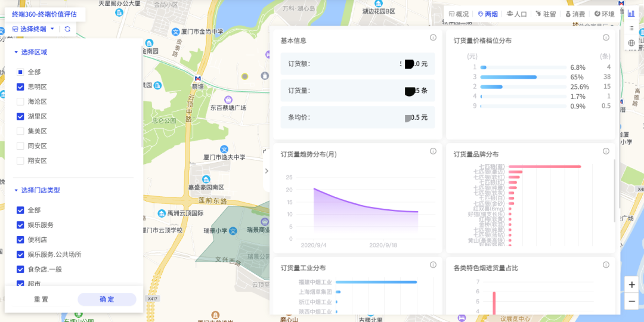Open the 选择终端 dropdown
This screenshot has height=322, width=644.
coord(35,29)
